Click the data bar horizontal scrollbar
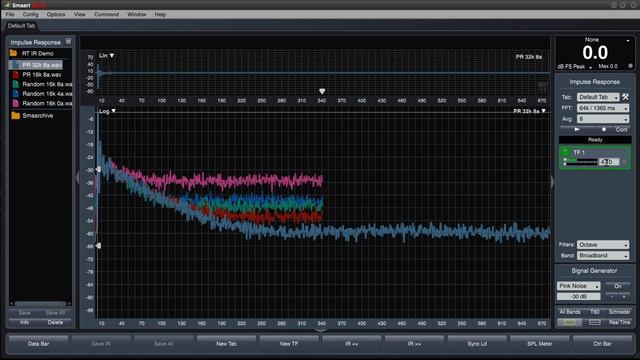The height and width of the screenshot is (360, 640). click(40, 304)
